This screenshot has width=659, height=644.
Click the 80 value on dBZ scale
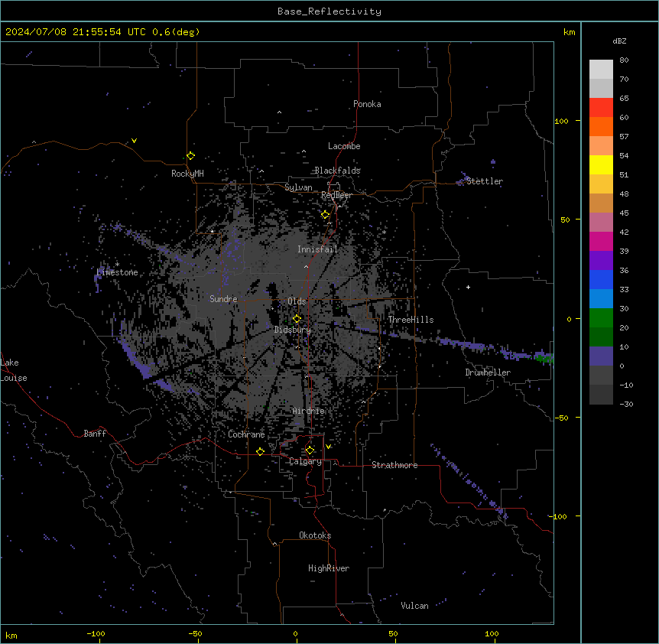(x=624, y=60)
